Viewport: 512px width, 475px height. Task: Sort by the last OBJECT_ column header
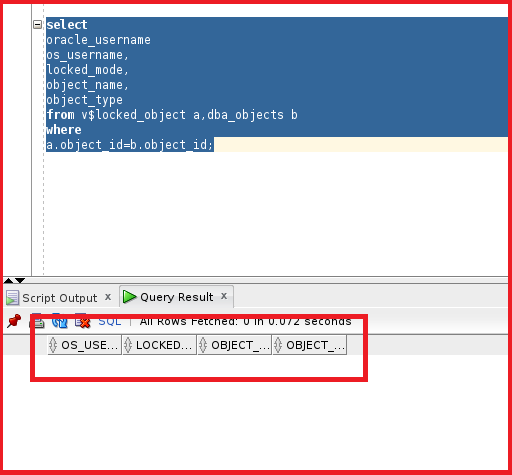point(310,345)
